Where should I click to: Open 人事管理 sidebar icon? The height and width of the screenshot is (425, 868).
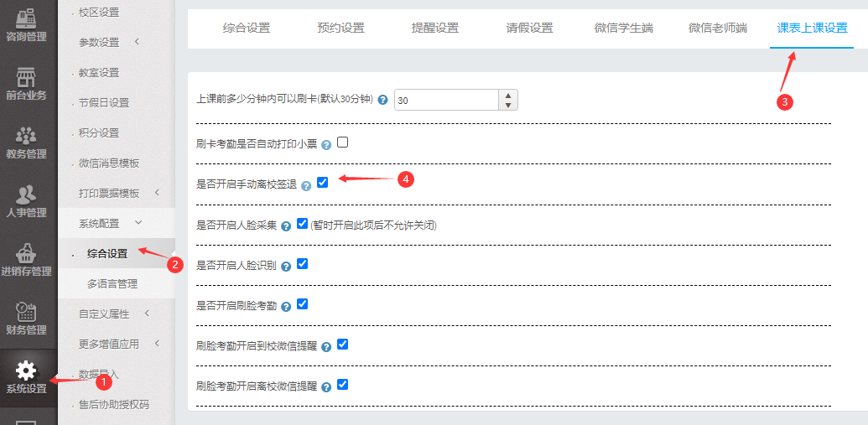(x=26, y=194)
